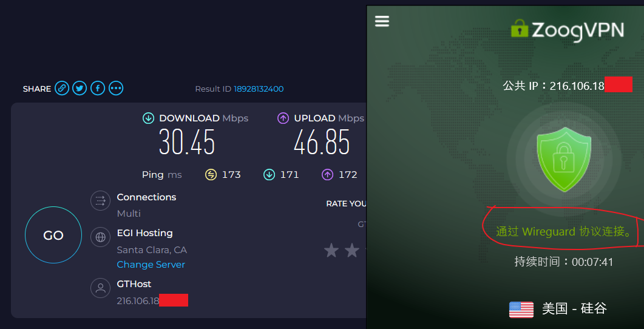Screen dimensions: 644x329
Task: Click the ZoogVPN logo
Action: pyautogui.click(x=567, y=30)
